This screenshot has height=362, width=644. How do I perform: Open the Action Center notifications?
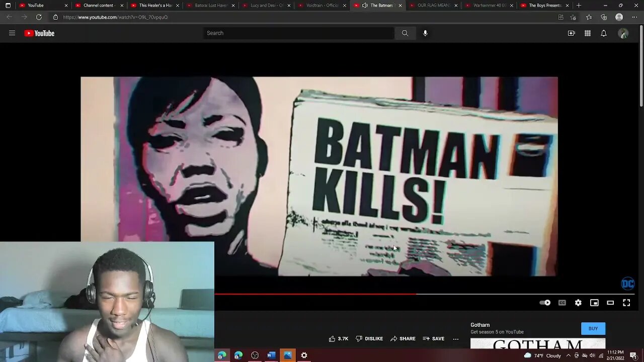[x=633, y=355]
